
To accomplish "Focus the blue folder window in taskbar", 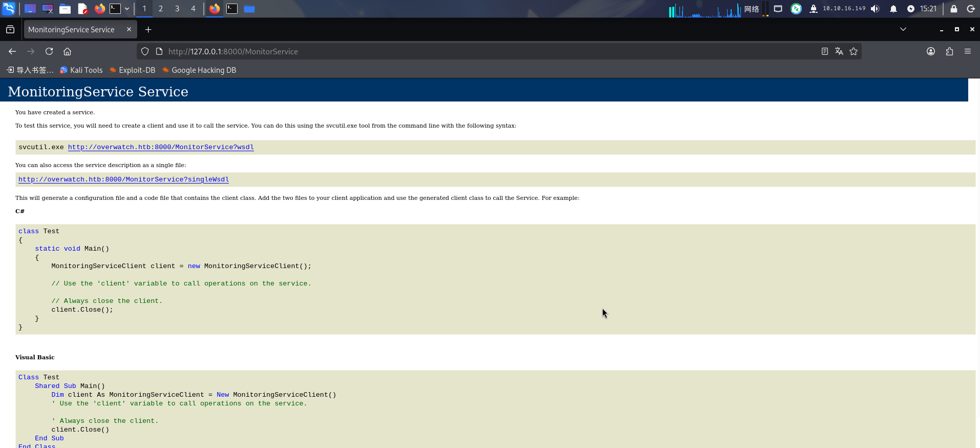I will 249,9.
